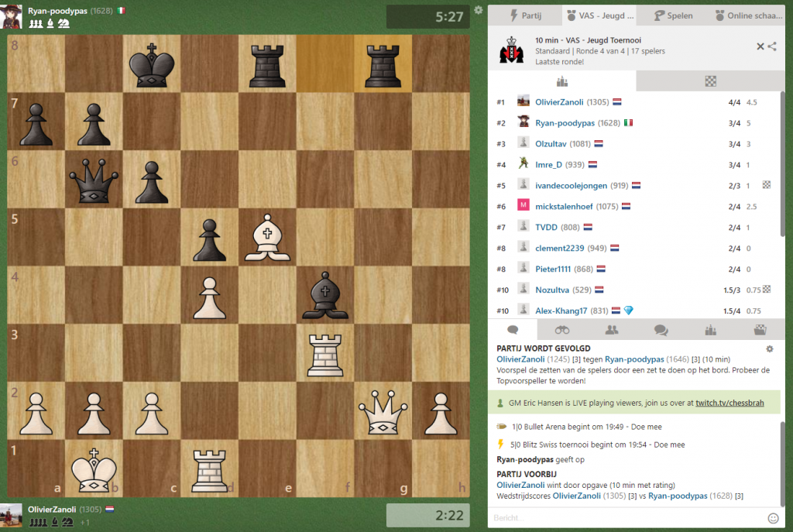Open Olzultav profile in standings
This screenshot has width=793, height=532.
click(551, 144)
